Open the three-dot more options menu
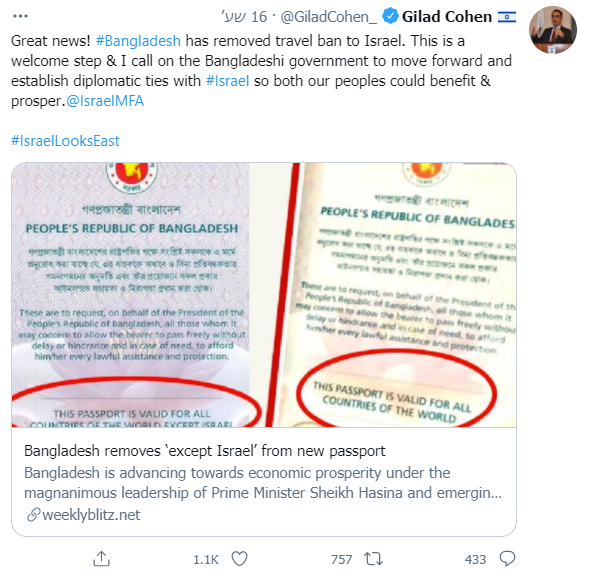The width and height of the screenshot is (592, 578). pos(20,16)
